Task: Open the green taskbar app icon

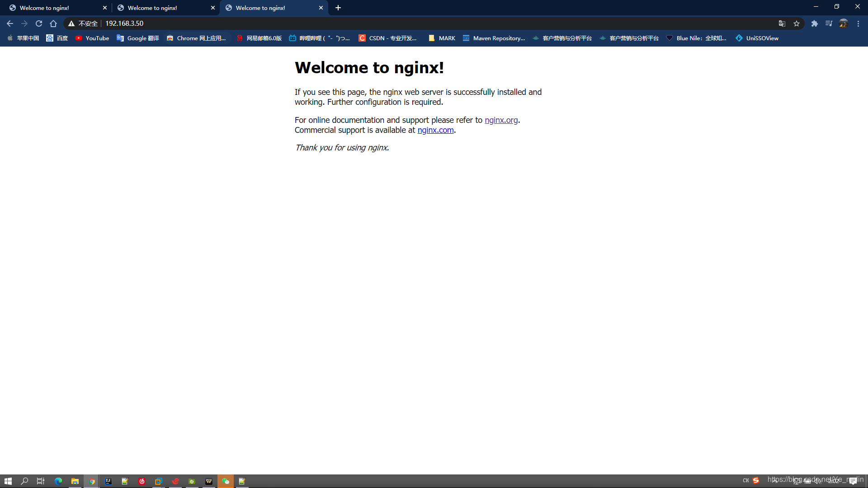Action: 192,481
